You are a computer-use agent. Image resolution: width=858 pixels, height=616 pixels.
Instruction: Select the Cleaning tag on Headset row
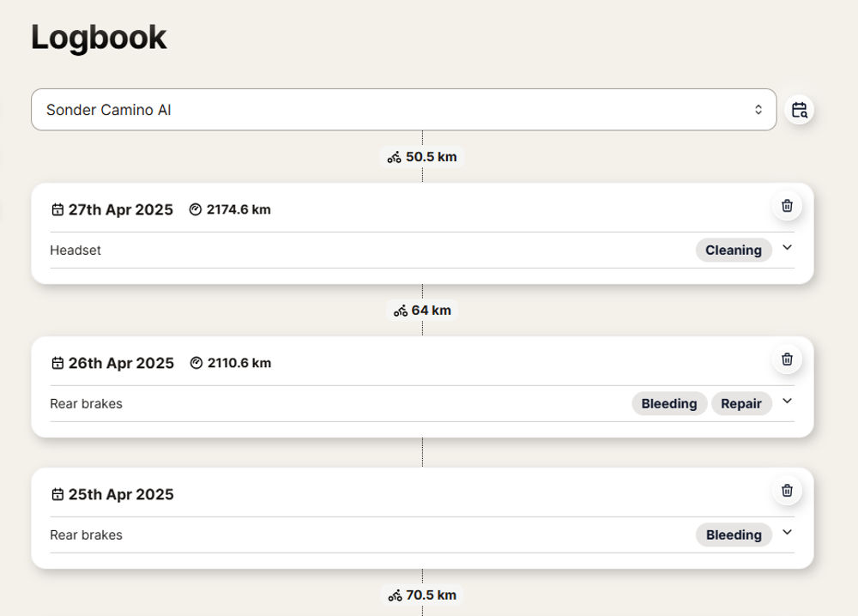tap(734, 250)
